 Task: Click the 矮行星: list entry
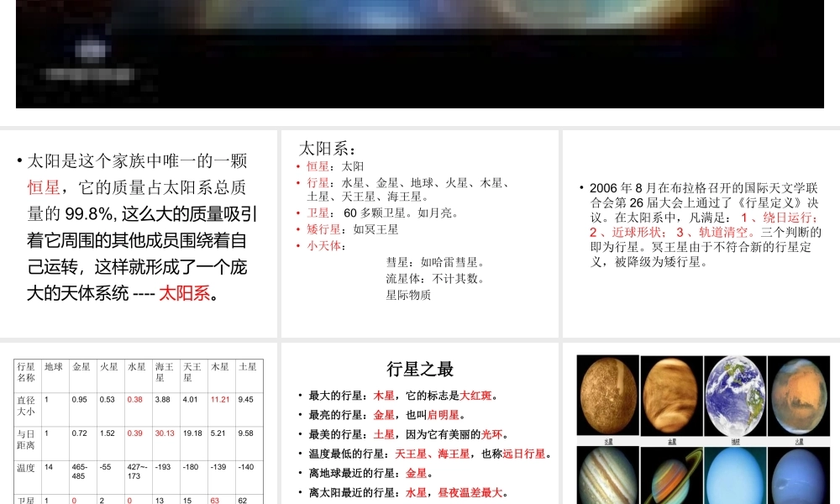pyautogui.click(x=323, y=228)
